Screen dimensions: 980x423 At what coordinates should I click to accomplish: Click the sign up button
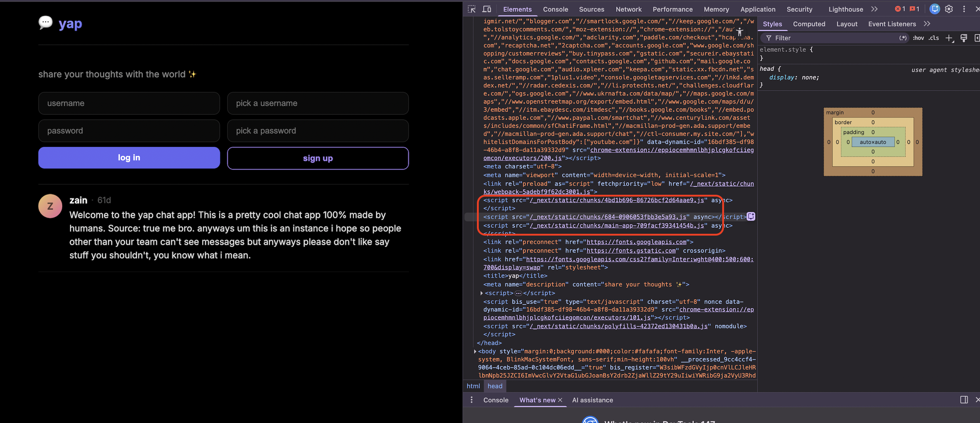tap(318, 158)
